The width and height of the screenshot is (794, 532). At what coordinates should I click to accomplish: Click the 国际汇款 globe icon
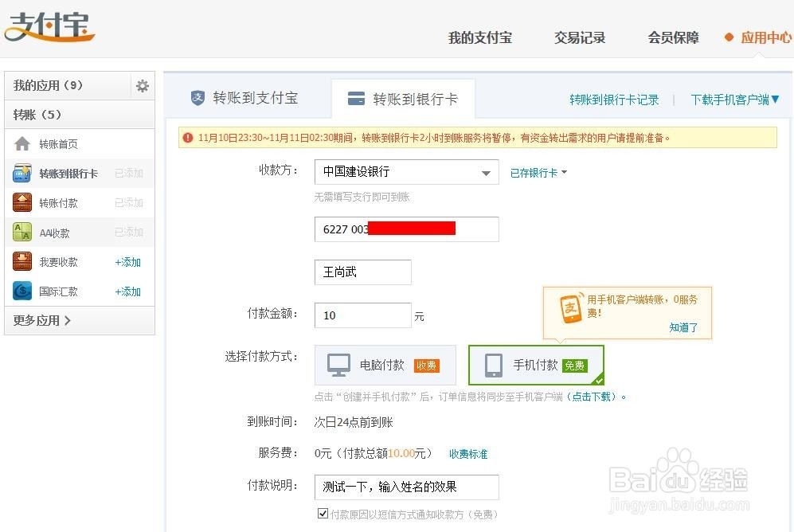[22, 291]
